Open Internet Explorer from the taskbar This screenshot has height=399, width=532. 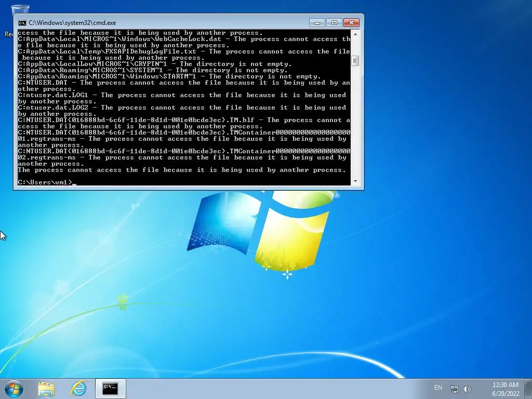coord(78,389)
